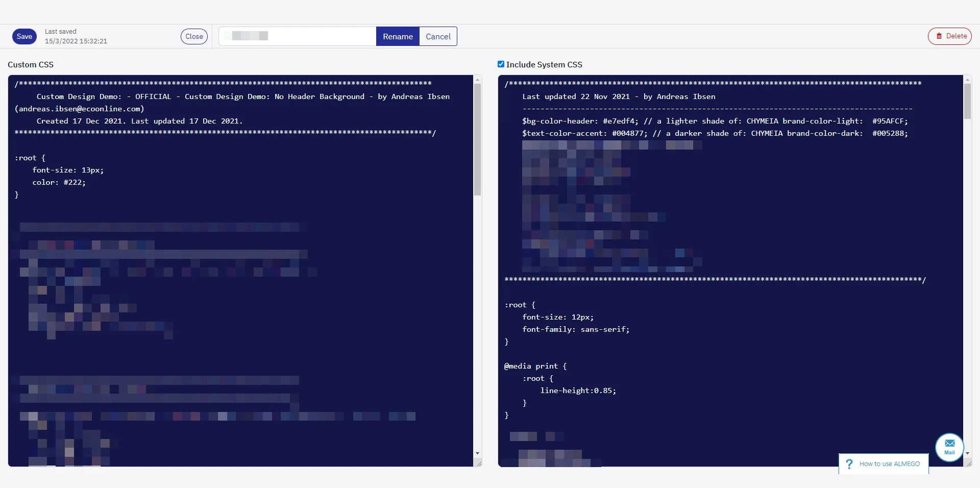Click the question mark help icon
This screenshot has height=488, width=980.
click(849, 464)
